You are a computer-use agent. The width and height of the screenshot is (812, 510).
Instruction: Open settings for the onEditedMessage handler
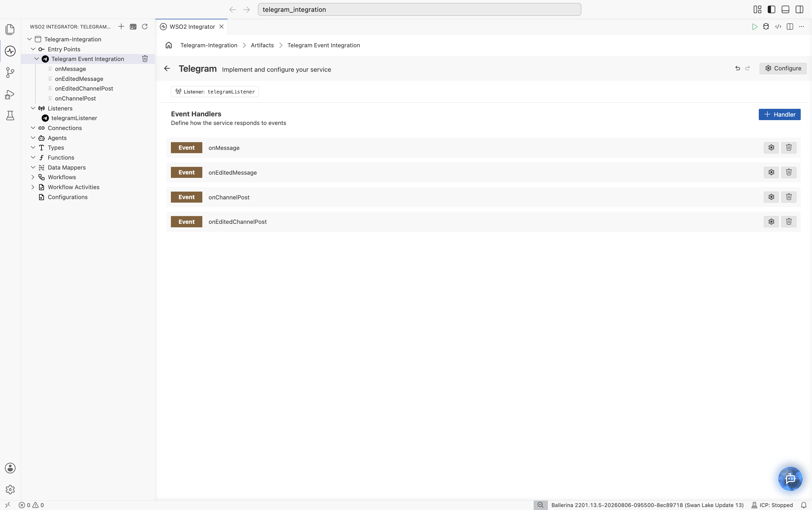771,172
